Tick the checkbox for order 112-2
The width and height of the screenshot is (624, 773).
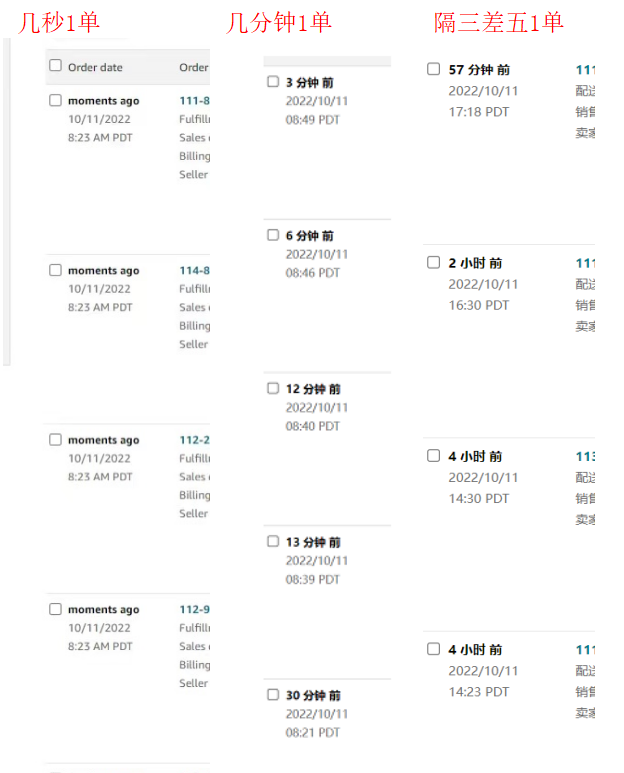(x=55, y=440)
